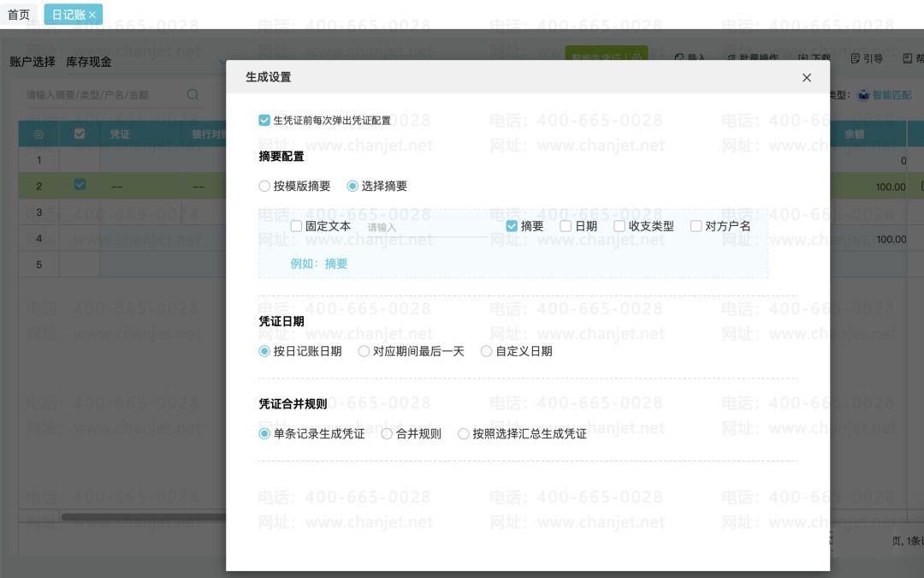Click row number 3 in the table
Image resolution: width=924 pixels, height=578 pixels.
click(38, 212)
